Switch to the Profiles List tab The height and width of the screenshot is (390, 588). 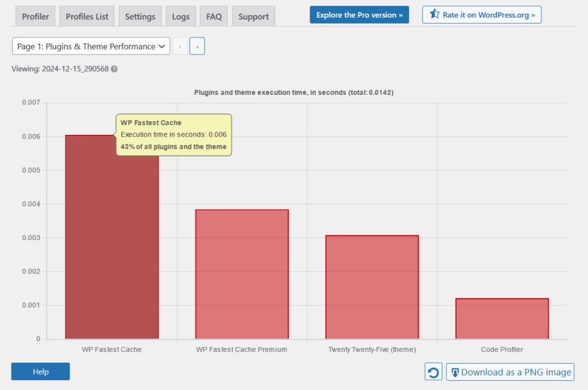[x=87, y=17]
